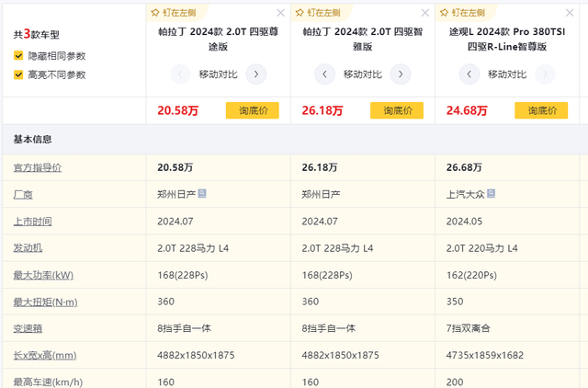Screen dimensions: 588x388
Task: Pin 途观L R-Line智尊版 column to the left
Action: coord(463,13)
